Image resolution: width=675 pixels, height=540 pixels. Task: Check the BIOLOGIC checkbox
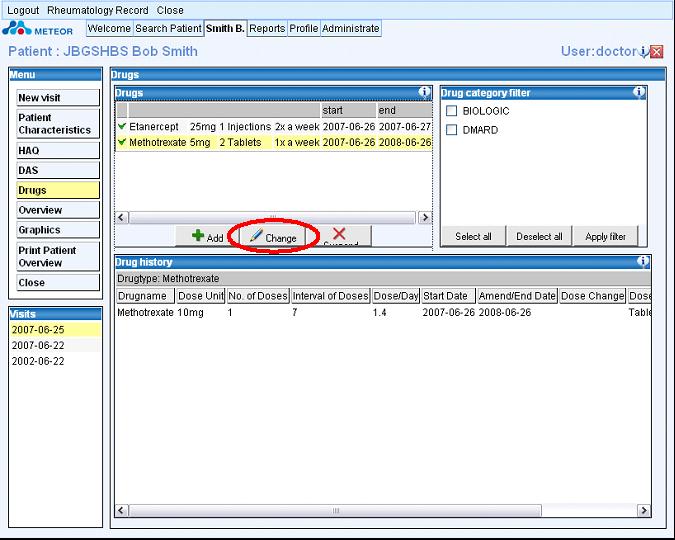452,111
